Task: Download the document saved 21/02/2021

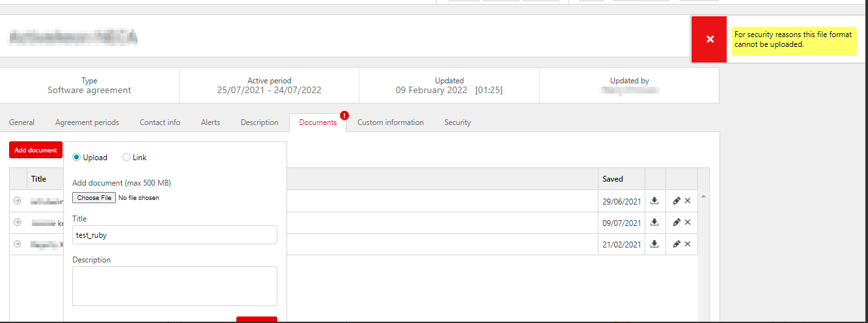Action: (x=654, y=244)
